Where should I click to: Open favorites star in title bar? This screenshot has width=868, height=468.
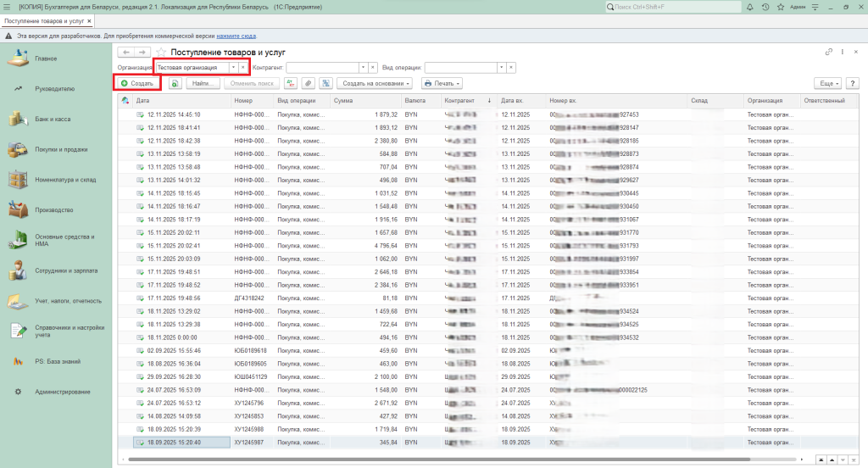pyautogui.click(x=782, y=7)
